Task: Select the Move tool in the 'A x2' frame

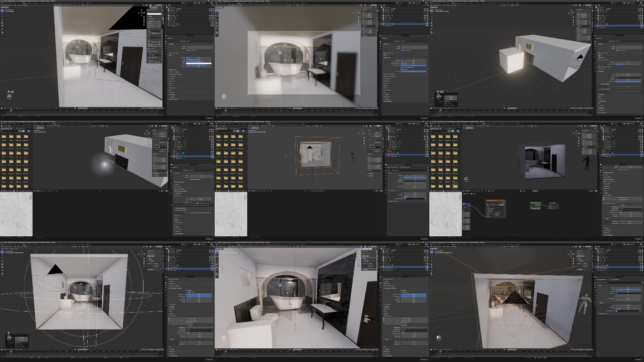Action: click(2, 17)
